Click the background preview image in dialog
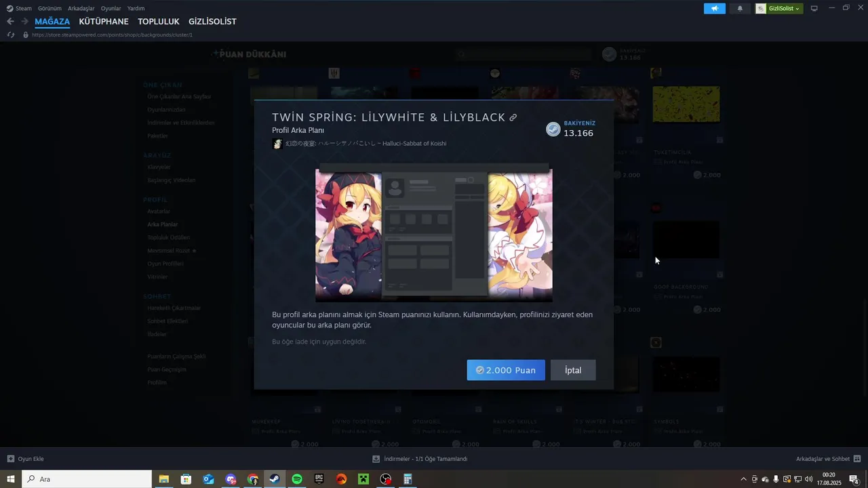The image size is (868, 488). point(434,233)
